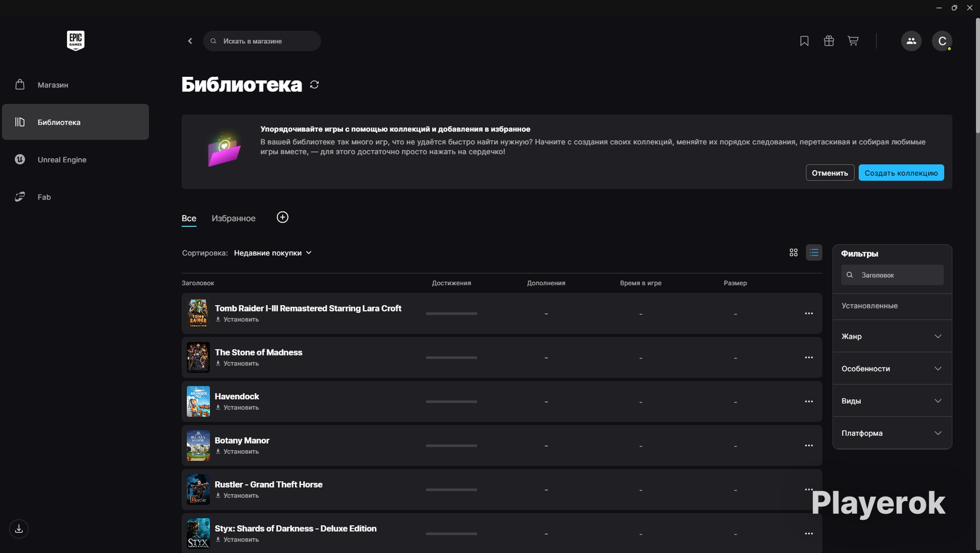
Task: Switch to the Избранное tab
Action: pos(233,218)
